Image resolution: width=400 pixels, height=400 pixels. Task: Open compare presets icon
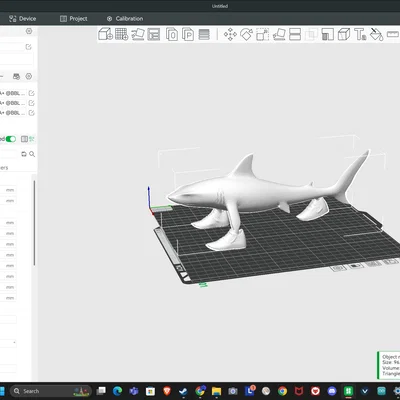[24, 139]
